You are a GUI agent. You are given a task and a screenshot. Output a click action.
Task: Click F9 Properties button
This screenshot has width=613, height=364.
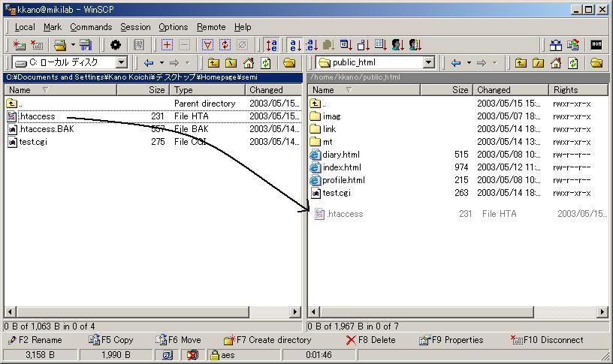click(451, 340)
